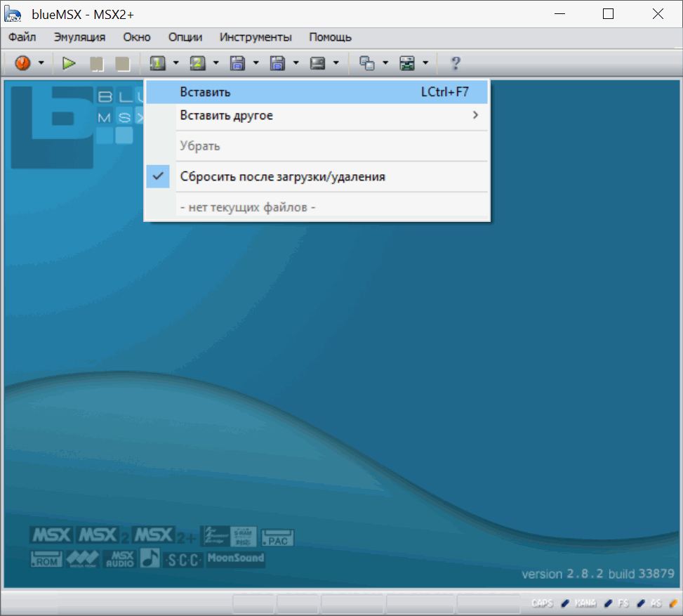Click the first floppy disk drive icon
683x616 pixels.
tap(237, 63)
